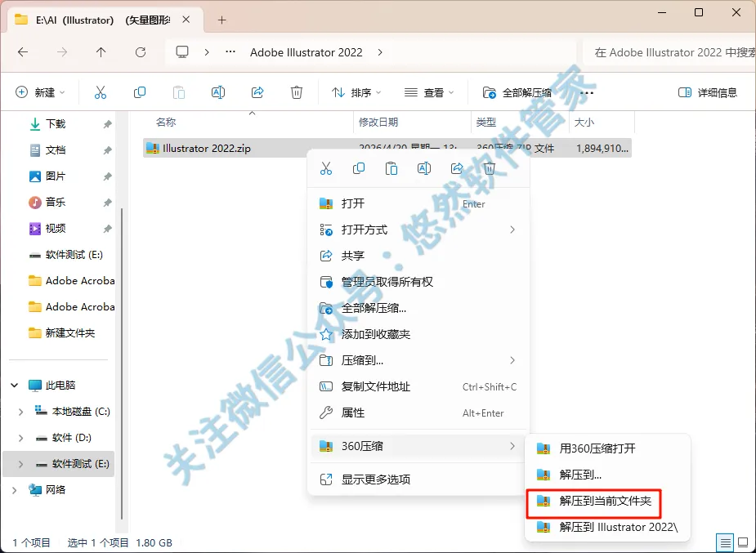Open a new tab with the plus button
This screenshot has width=756, height=553.
click(x=221, y=20)
